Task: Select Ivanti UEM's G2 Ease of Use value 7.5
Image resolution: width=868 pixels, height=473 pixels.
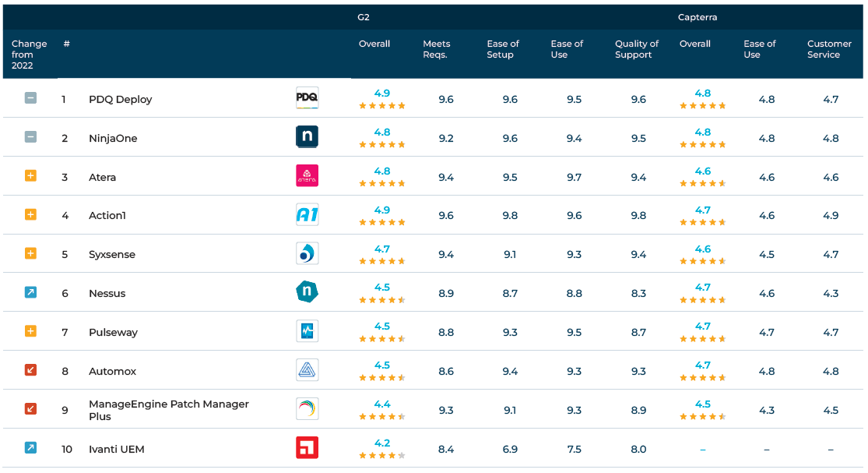Action: click(574, 449)
